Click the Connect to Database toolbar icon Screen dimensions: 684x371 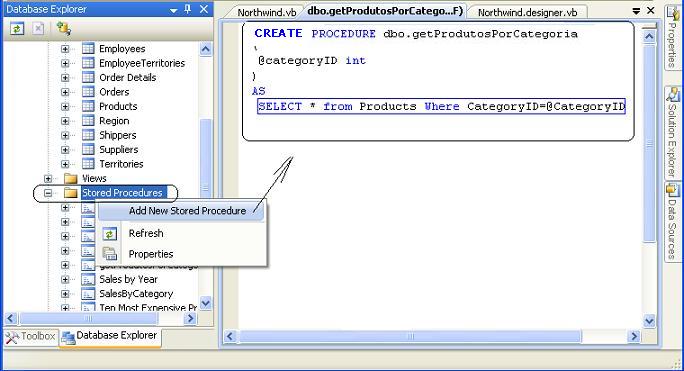pos(64,29)
